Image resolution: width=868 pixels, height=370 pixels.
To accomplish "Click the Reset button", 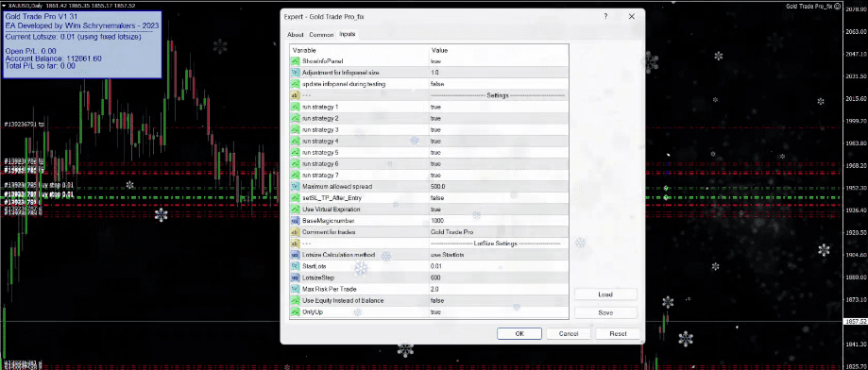I will pyautogui.click(x=618, y=333).
